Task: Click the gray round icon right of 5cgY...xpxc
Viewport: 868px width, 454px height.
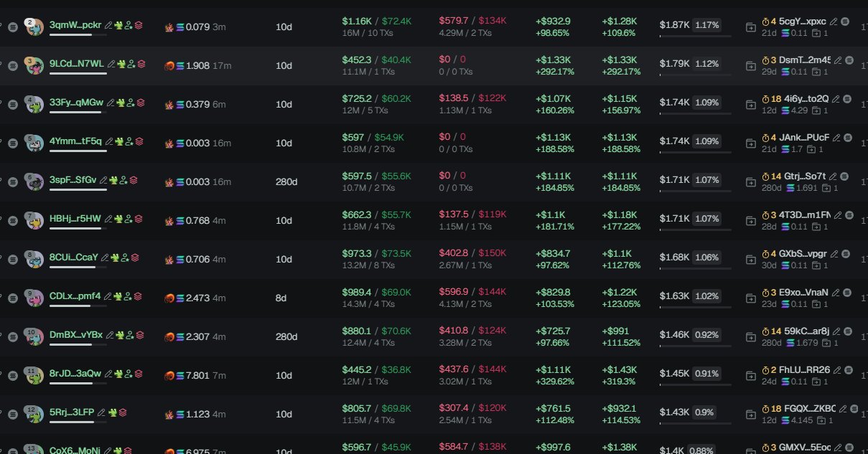Action: coord(844,21)
